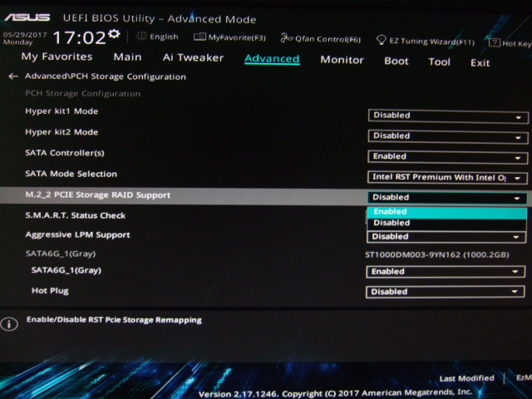Screen dimensions: 532x399
Task: Choose Enabled in the open dropdown list
Action: click(447, 212)
